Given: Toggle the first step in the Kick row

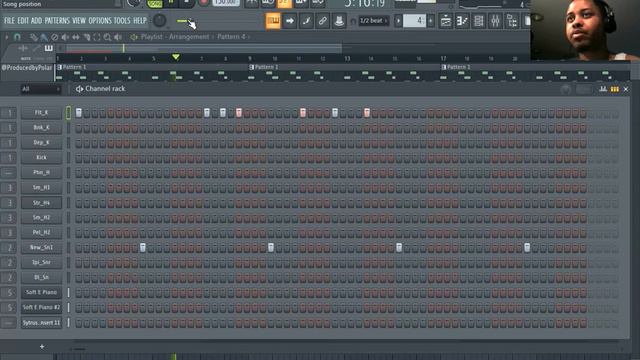Looking at the screenshot, I should [x=79, y=158].
